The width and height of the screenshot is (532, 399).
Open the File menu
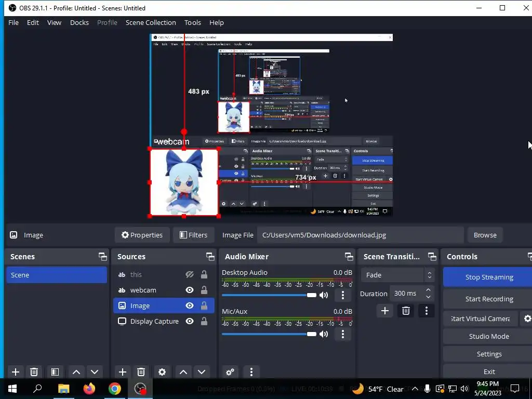[14, 22]
